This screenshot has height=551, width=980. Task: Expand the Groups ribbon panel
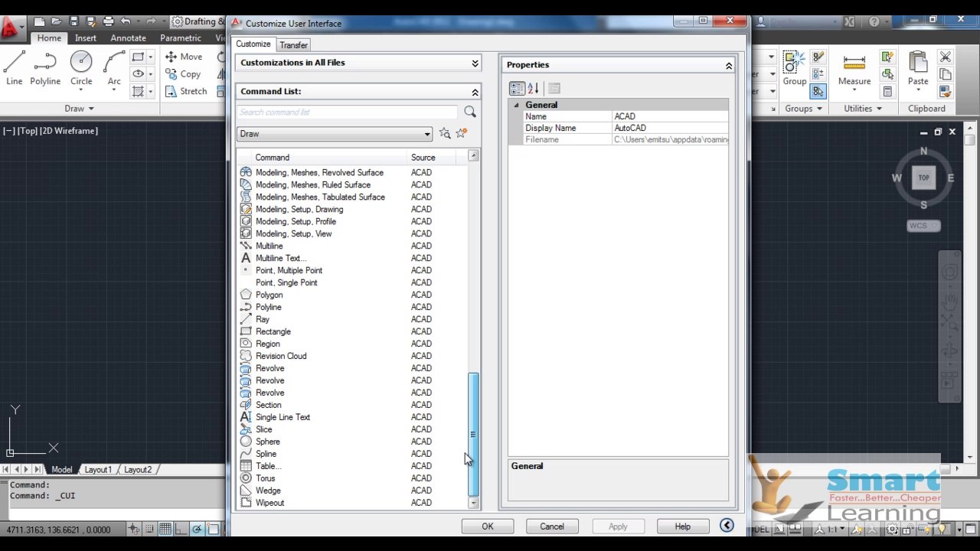pyautogui.click(x=803, y=109)
